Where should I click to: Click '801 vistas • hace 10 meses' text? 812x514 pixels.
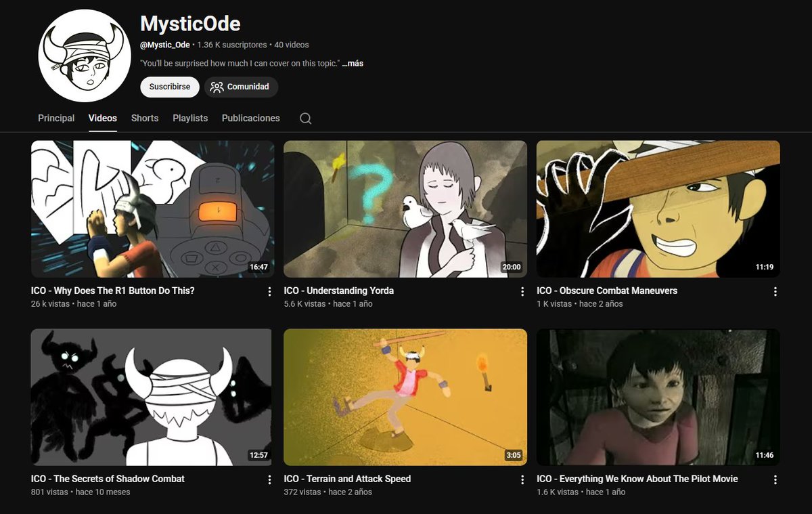point(81,492)
